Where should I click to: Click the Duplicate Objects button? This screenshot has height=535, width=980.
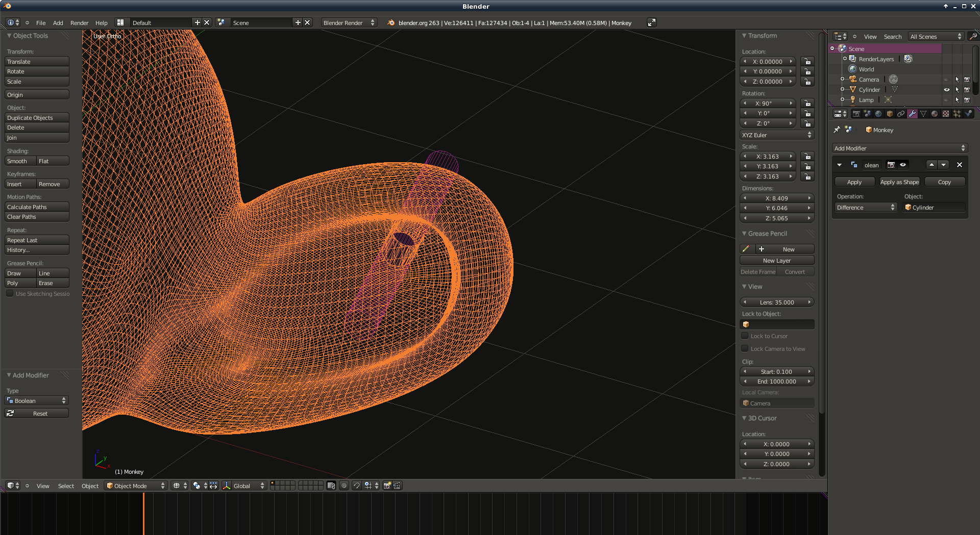(37, 118)
